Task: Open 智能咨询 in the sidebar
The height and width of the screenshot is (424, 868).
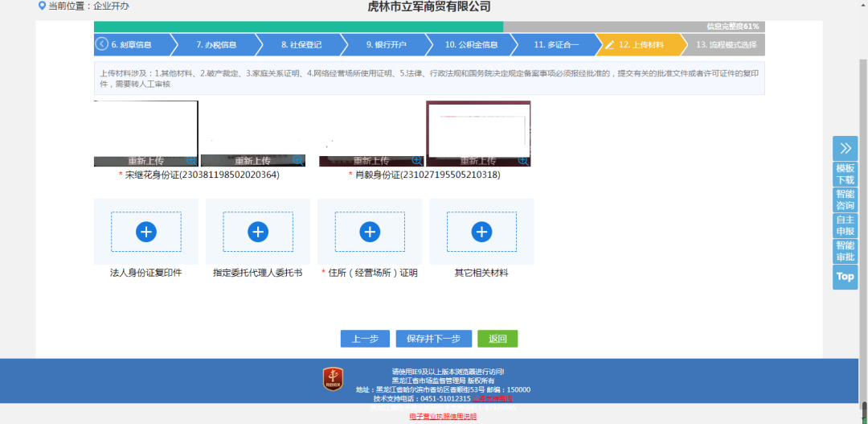Action: [x=845, y=200]
